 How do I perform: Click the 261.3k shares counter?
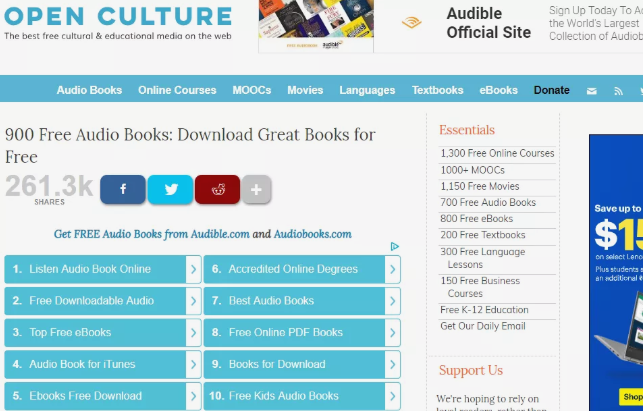click(x=49, y=190)
